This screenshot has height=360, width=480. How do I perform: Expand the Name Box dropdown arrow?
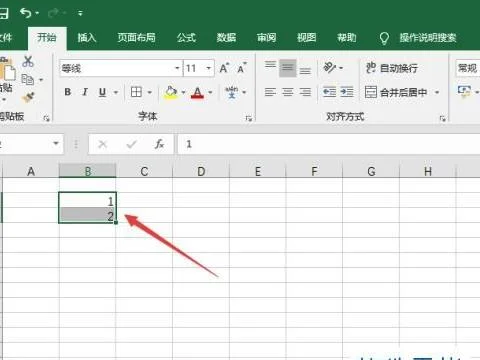(x=56, y=144)
